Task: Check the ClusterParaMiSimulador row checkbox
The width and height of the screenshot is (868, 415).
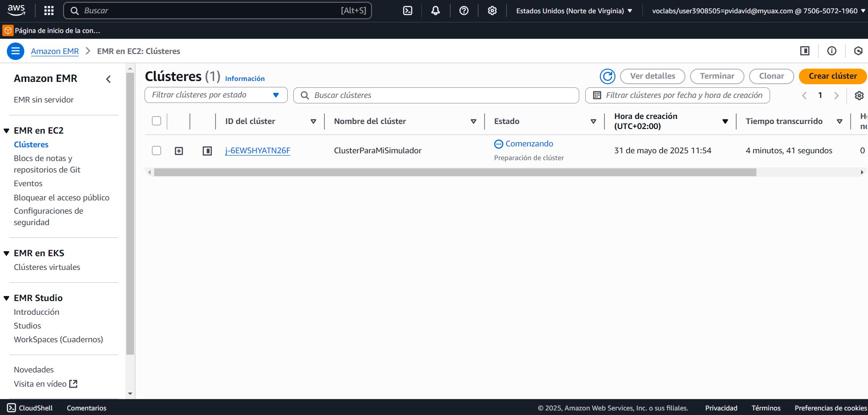Action: point(156,151)
